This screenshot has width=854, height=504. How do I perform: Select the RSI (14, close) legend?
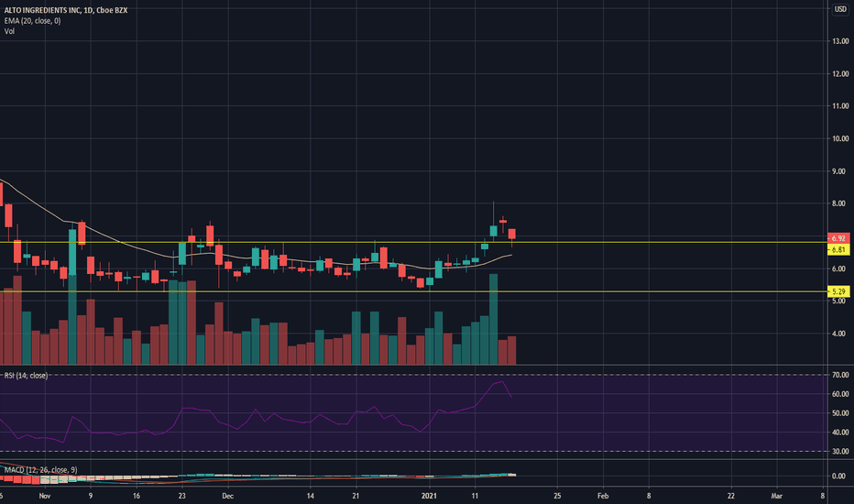coord(26,376)
